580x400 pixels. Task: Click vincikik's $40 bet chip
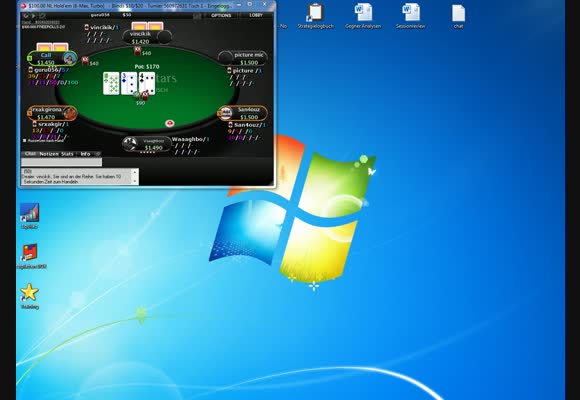pos(138,51)
